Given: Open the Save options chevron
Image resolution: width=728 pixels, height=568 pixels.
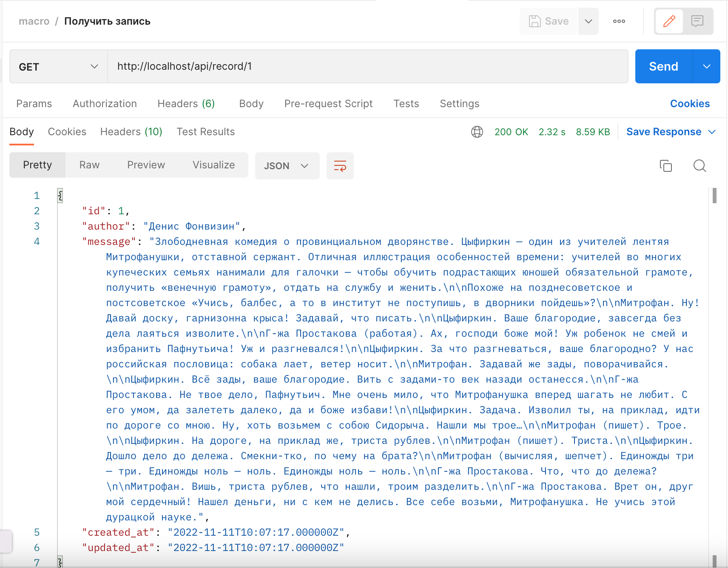Looking at the screenshot, I should click(x=589, y=21).
